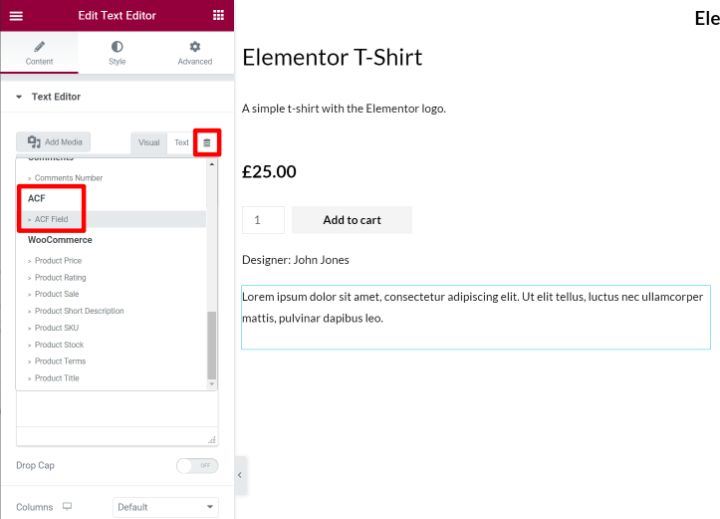This screenshot has width=720, height=519.
Task: Open the Columns Default dropdown
Action: click(x=165, y=507)
